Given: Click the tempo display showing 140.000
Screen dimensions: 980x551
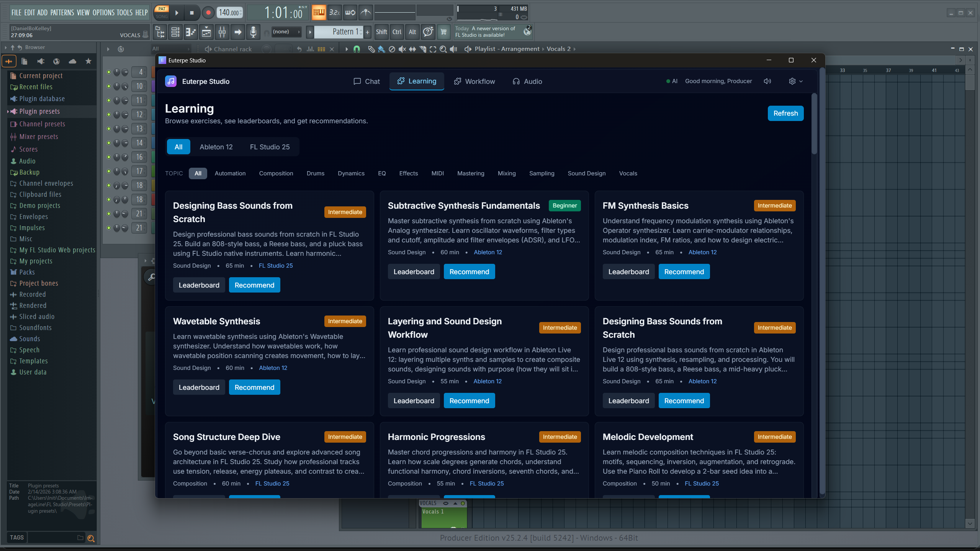Looking at the screenshot, I should pyautogui.click(x=230, y=13).
